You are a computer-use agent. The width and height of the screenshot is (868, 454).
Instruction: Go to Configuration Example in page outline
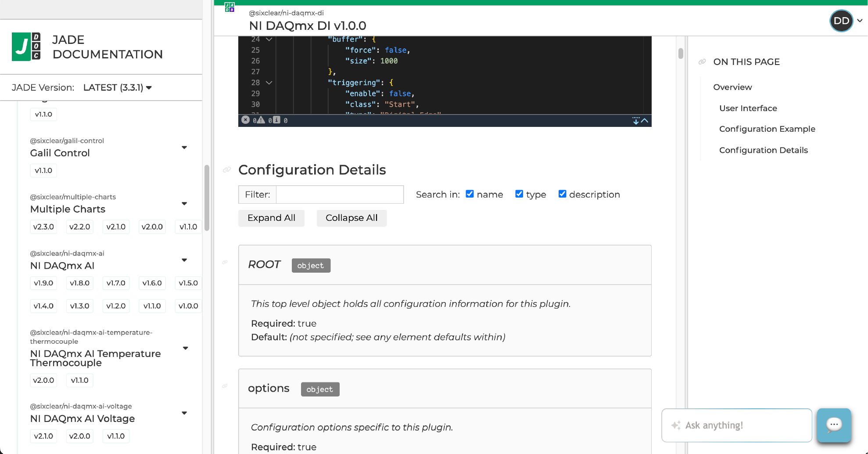[767, 129]
